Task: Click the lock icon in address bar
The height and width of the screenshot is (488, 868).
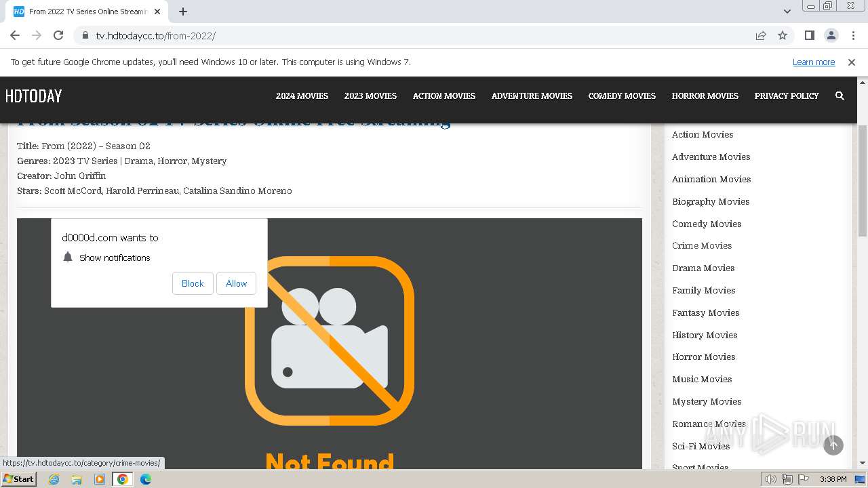Action: click(x=85, y=35)
